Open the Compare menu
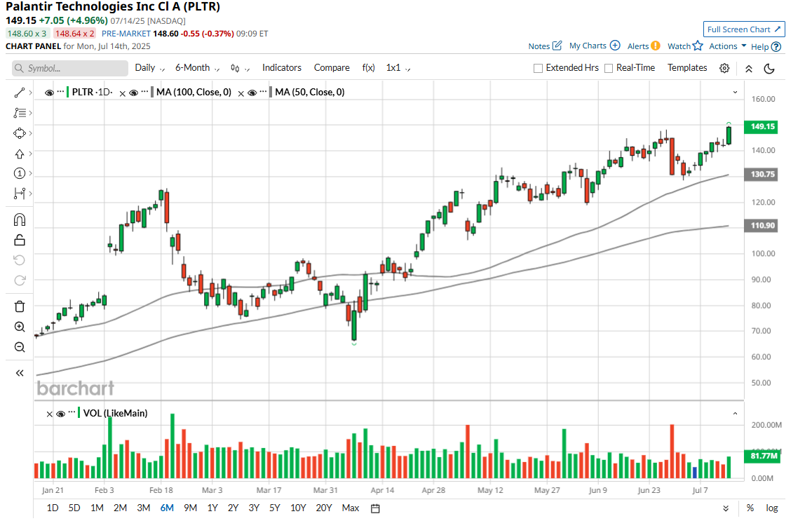The width and height of the screenshot is (812, 528). coord(332,68)
